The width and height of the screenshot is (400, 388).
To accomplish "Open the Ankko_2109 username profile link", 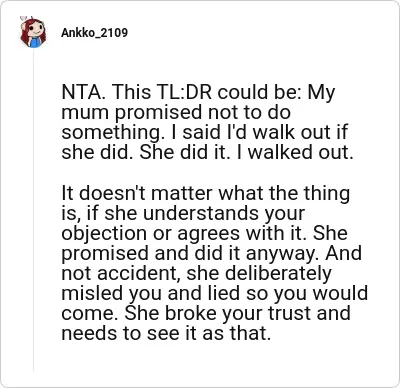I will point(94,33).
